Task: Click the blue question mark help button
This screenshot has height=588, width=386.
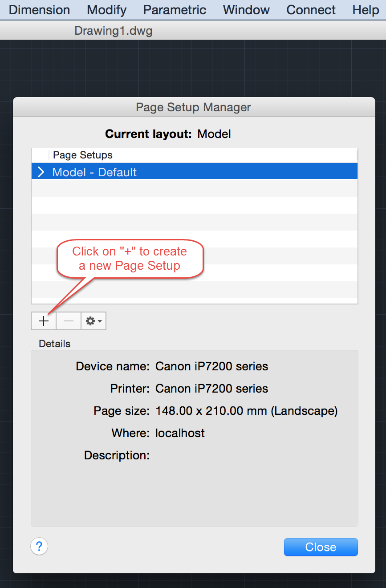Action: pyautogui.click(x=39, y=546)
